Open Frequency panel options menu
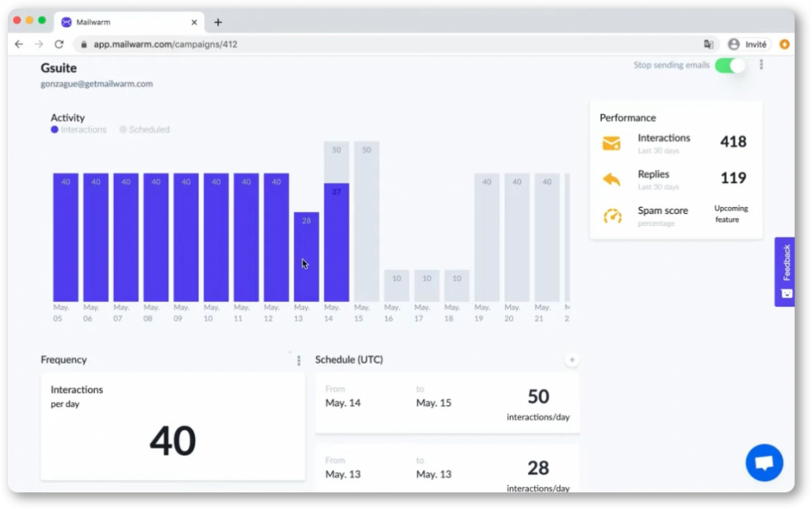 (299, 361)
